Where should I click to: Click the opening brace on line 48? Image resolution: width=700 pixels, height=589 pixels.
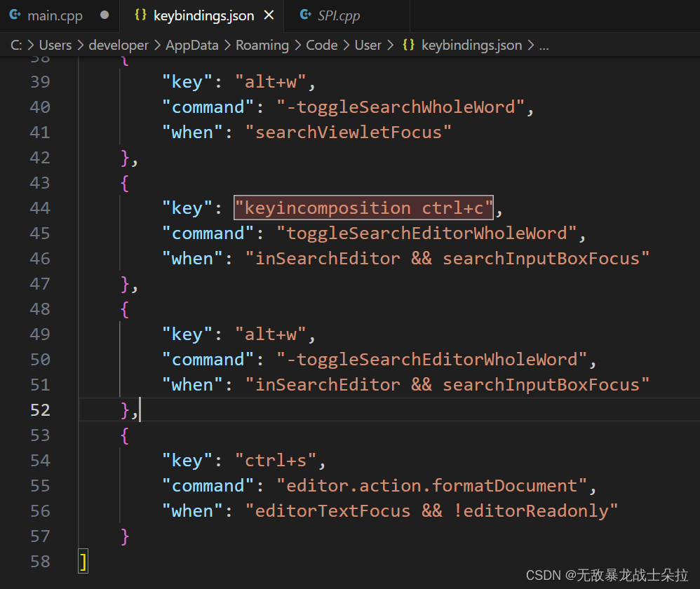pyautogui.click(x=125, y=309)
